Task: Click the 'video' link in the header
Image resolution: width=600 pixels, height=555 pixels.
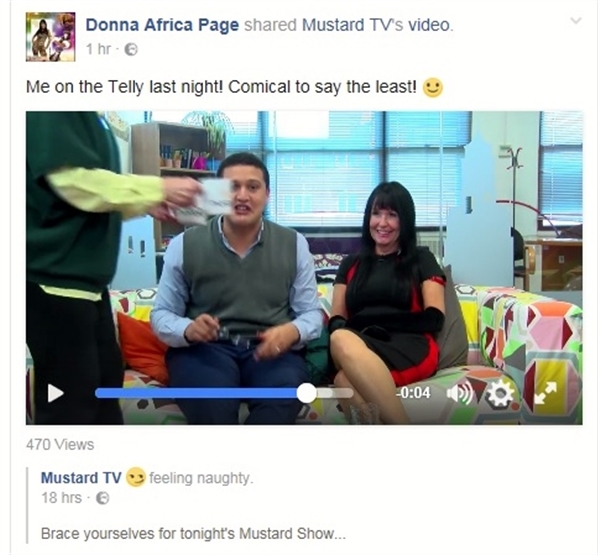Action: click(429, 25)
